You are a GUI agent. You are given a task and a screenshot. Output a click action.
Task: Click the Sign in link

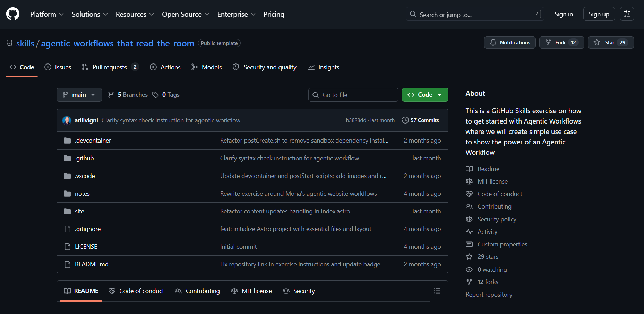564,14
